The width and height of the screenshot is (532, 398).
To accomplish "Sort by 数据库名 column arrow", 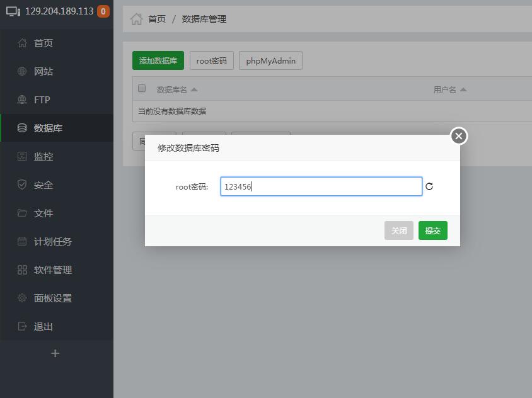I will point(194,89).
